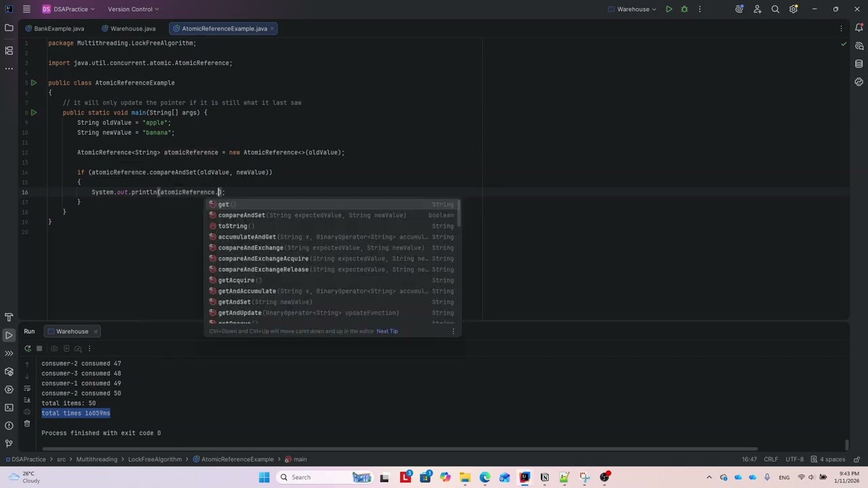Open the Services tool window
The height and width of the screenshot is (488, 868).
click(9, 390)
